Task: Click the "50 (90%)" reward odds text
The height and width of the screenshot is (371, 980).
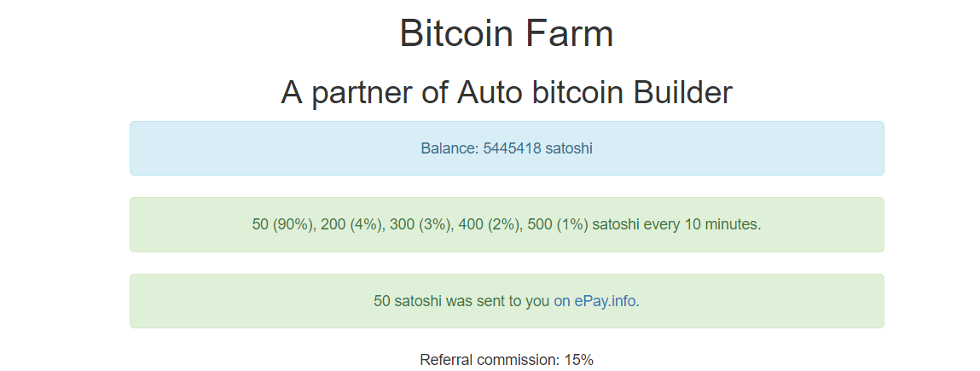Action: coord(283,225)
